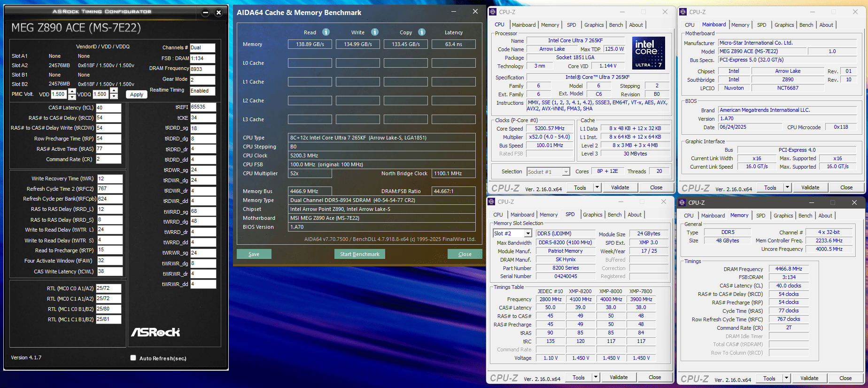Screen dimensions: 868x388
Task: Click the Intel Core Ultra 7 logo
Action: [x=648, y=53]
